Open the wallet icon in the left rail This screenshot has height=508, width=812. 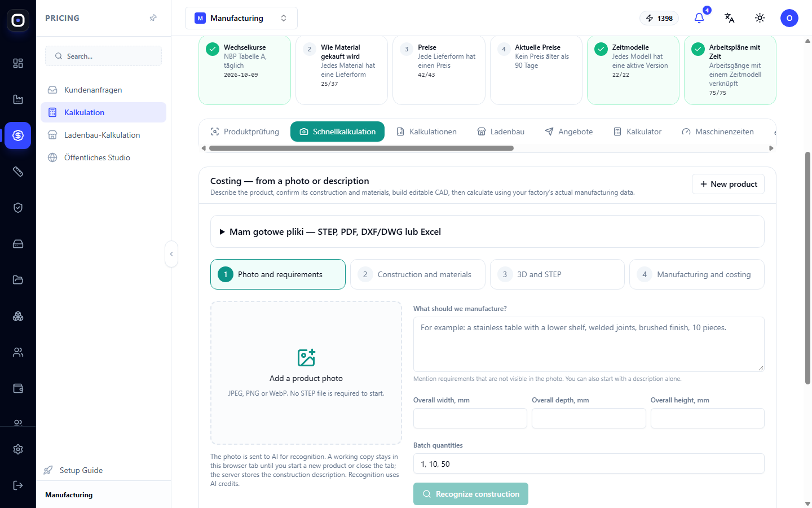point(18,388)
